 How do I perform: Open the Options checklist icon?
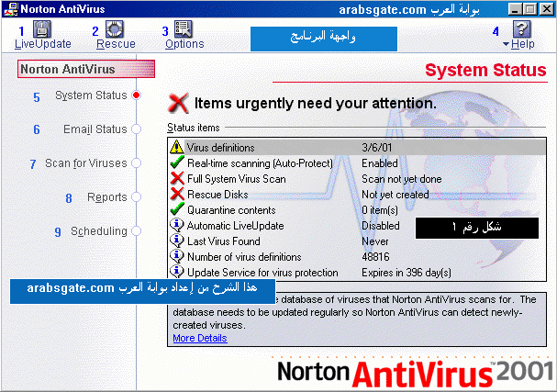tap(184, 29)
